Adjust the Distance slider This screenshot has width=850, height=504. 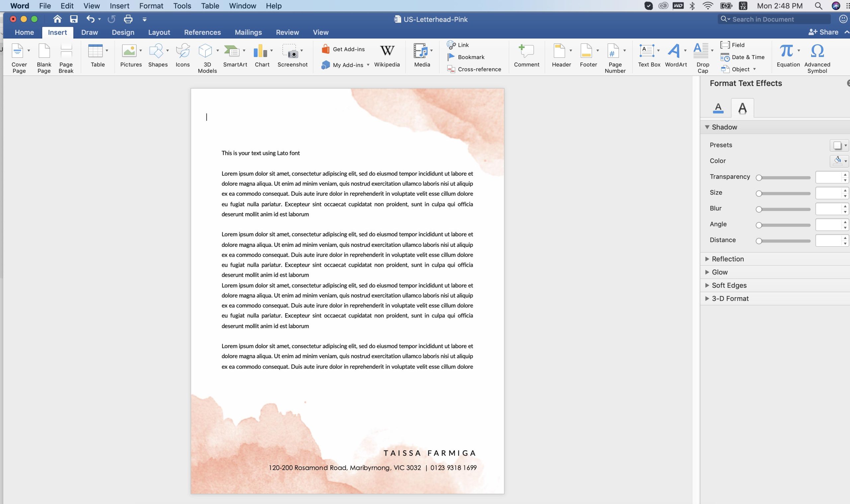click(784, 241)
